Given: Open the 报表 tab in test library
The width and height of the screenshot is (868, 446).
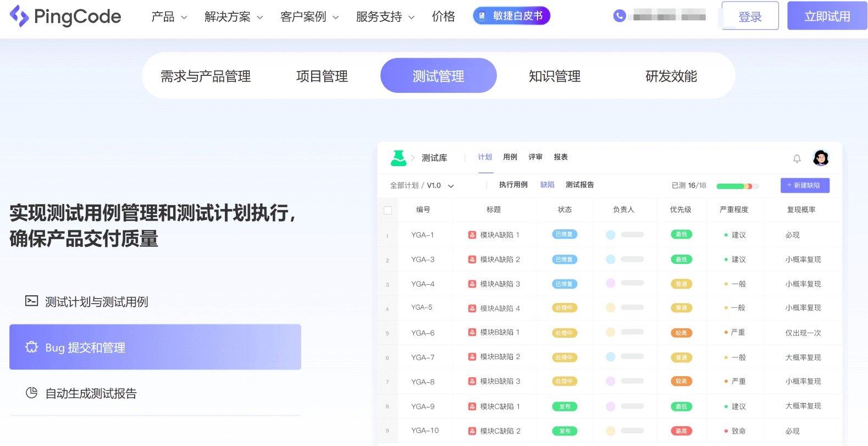Looking at the screenshot, I should tap(561, 157).
